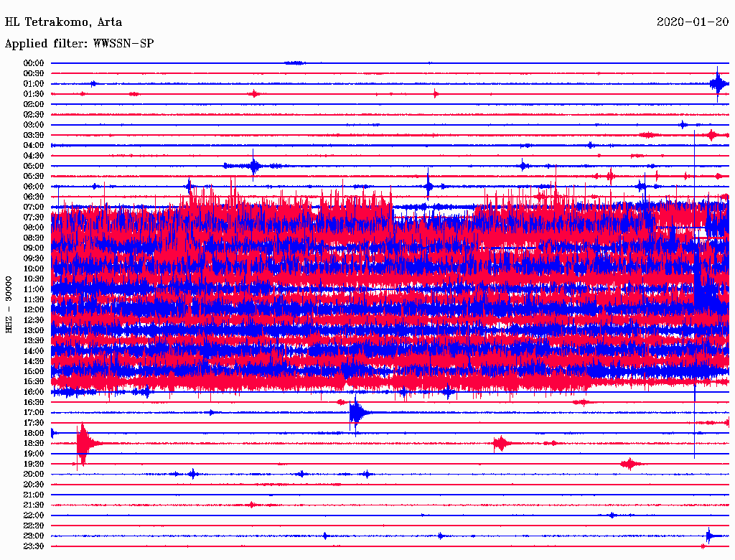Click the 18:00 time label
The width and height of the screenshot is (735, 560).
[34, 434]
